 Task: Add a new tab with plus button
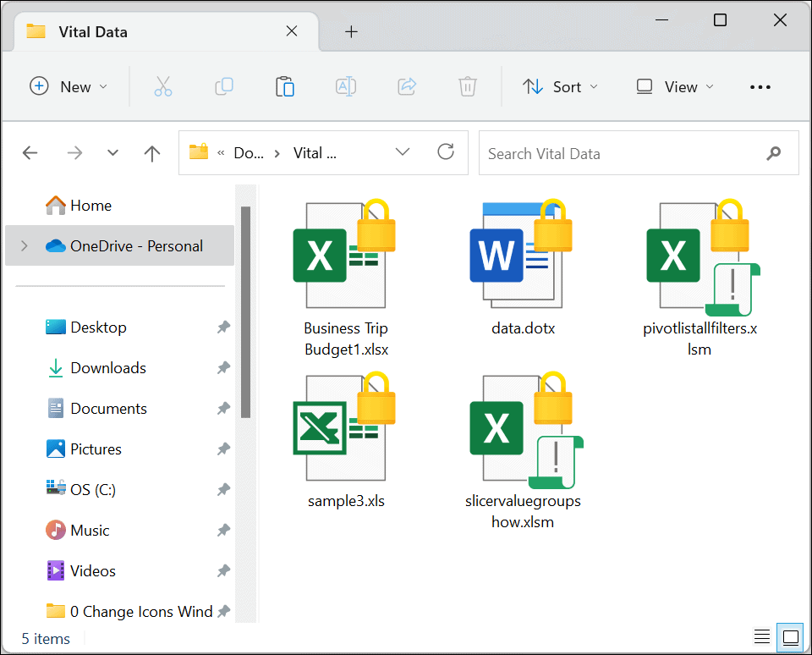[352, 32]
